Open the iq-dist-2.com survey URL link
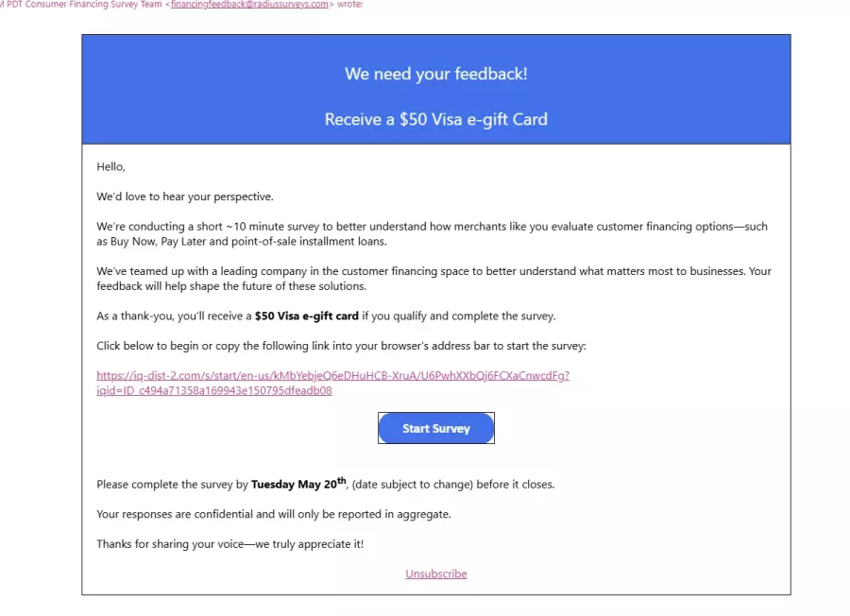 (x=332, y=376)
